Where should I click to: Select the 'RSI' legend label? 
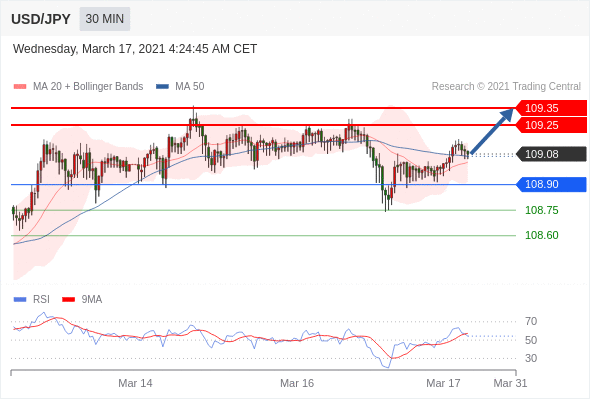point(41,300)
